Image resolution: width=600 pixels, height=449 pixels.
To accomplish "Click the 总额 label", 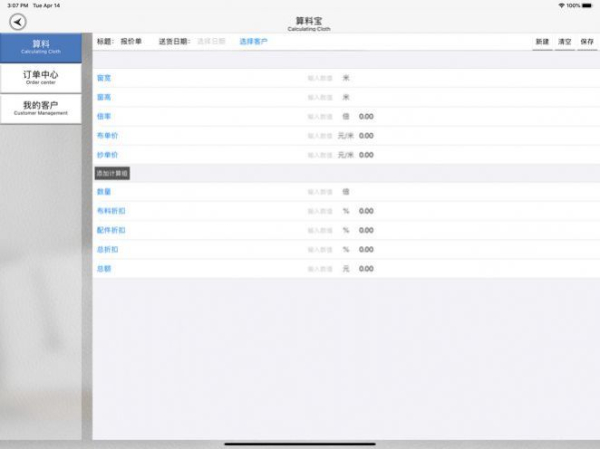I will [104, 269].
